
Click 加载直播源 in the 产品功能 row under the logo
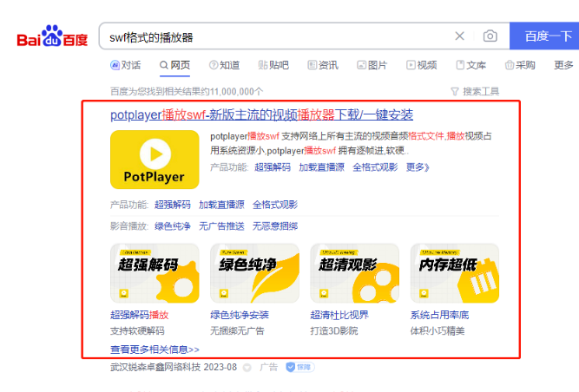221,205
